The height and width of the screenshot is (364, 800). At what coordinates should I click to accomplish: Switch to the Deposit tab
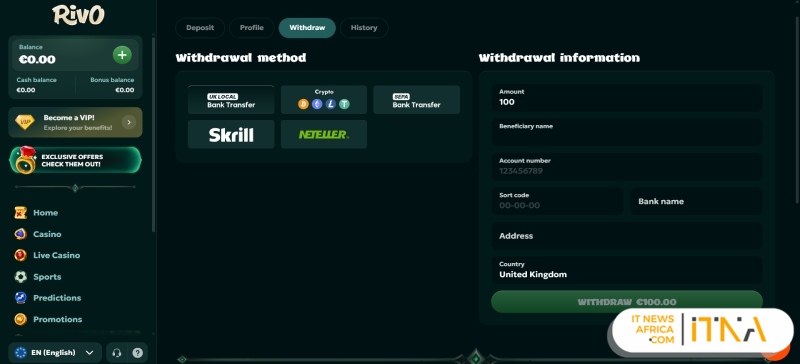click(200, 28)
